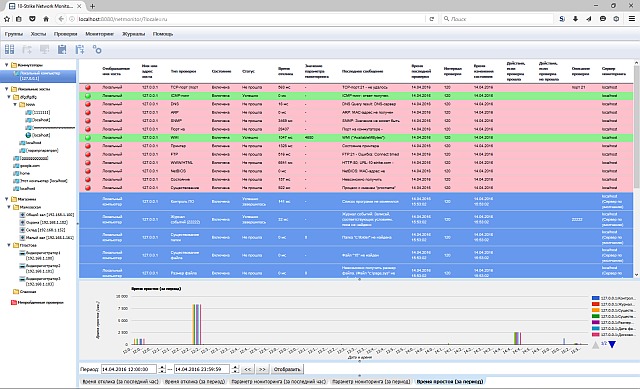Switch to Параметр мониторинга (за последний час) tab
The height and width of the screenshot is (389, 640).
279,382
